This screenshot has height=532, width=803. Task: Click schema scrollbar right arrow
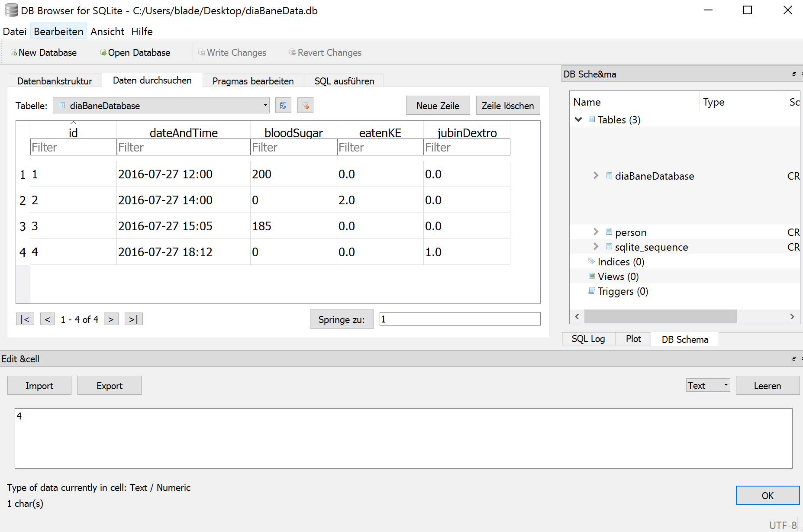click(x=792, y=316)
